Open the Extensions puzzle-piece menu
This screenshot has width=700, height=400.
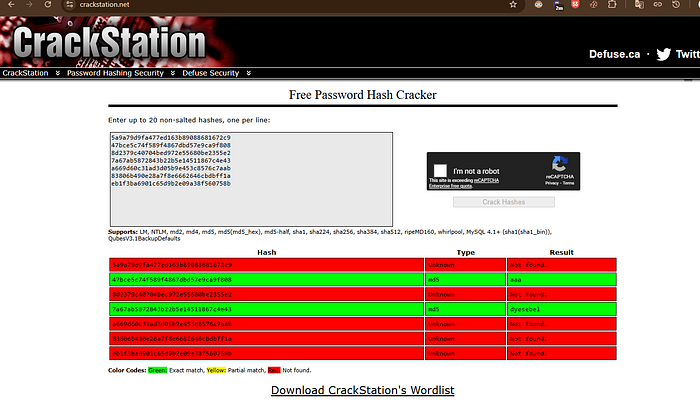[612, 4]
